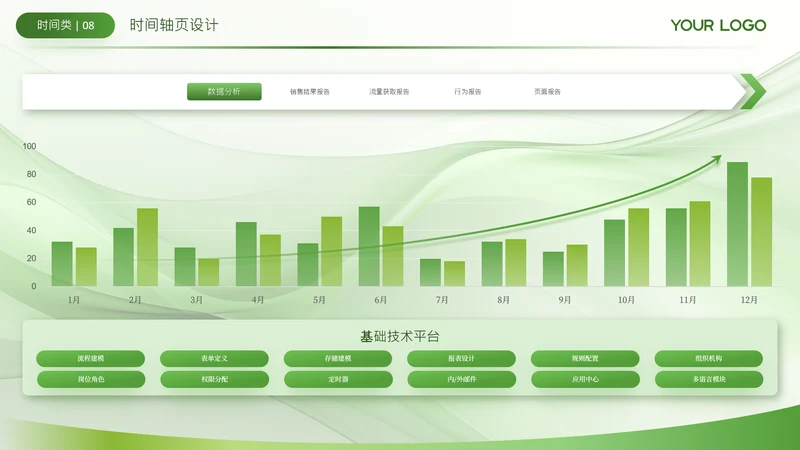Click the 定时器 button
The image size is (800, 450).
coord(338,380)
